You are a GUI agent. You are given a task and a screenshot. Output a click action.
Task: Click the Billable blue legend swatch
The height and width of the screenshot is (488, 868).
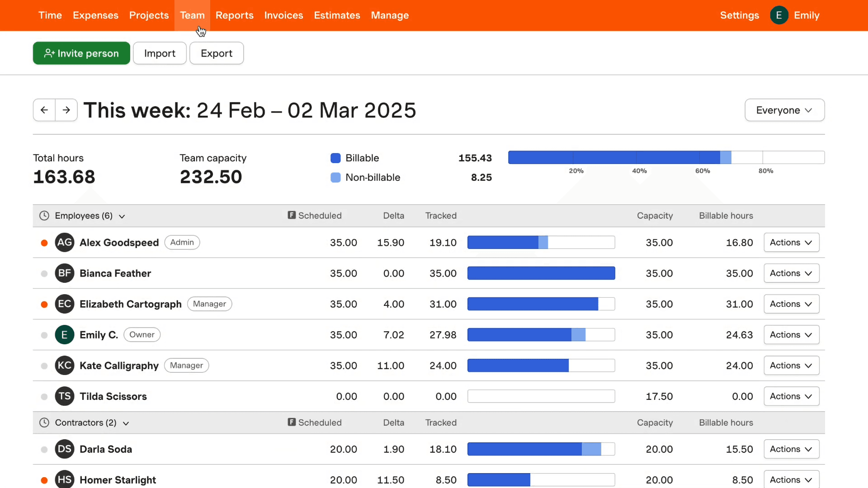pos(335,158)
